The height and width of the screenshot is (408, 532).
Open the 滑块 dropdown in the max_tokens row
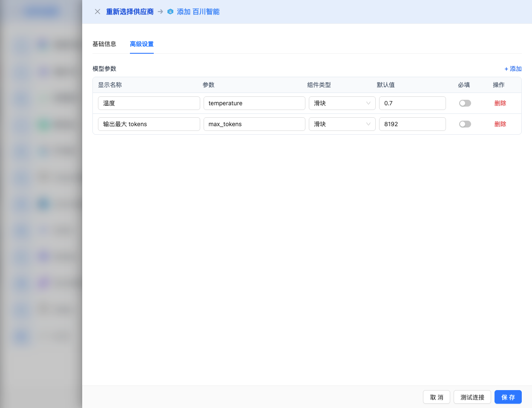point(342,124)
